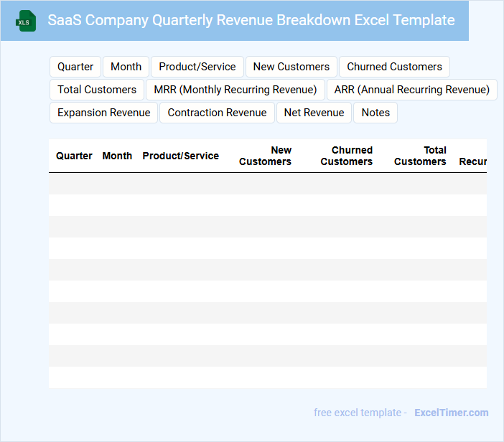Click the first empty table row
Screen dimensions: 504x442
point(267,184)
